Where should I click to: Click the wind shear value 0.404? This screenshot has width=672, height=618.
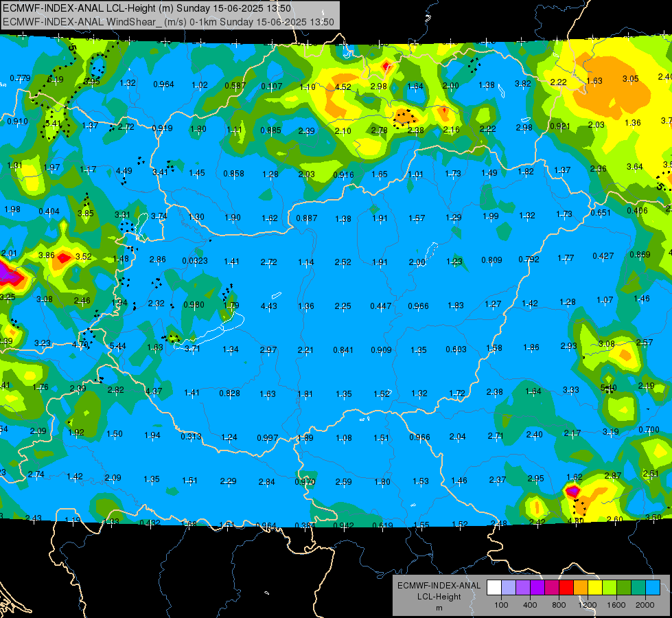click(x=49, y=211)
